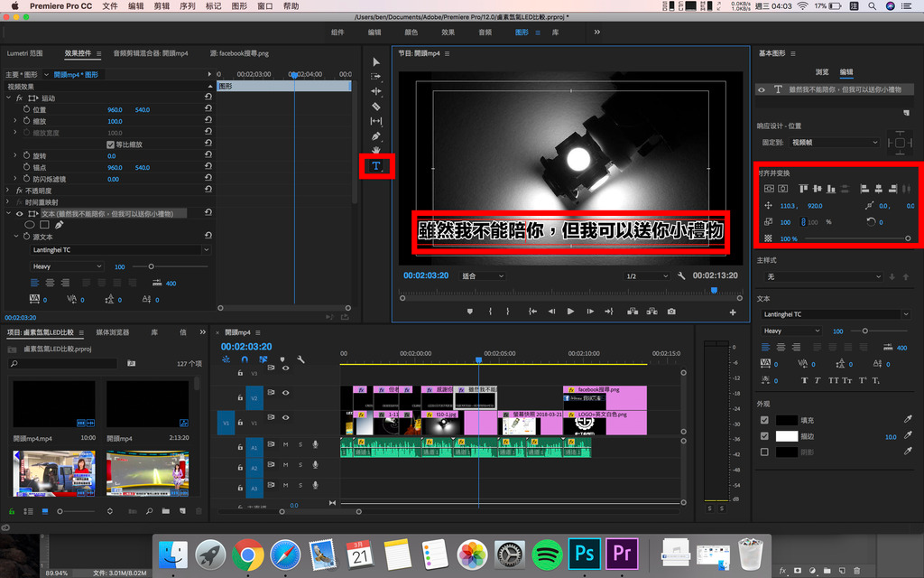Enable the 阴影 shadow checkbox
Viewport: 924px width, 578px height.
(764, 452)
